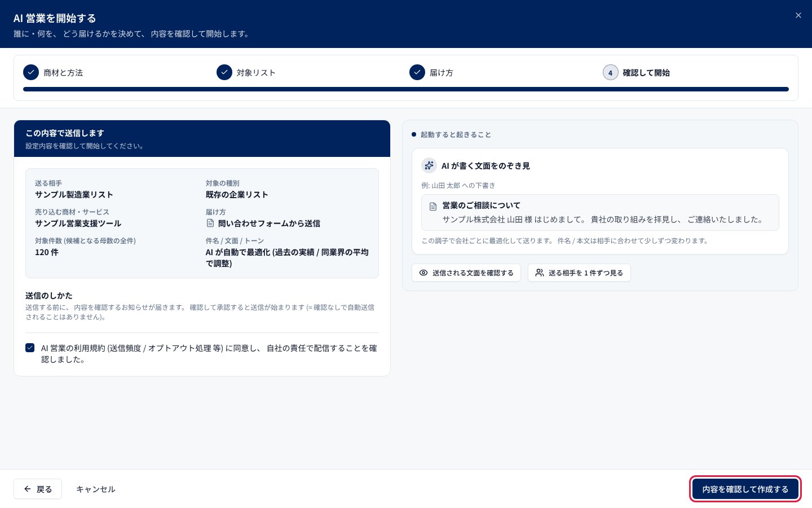The image size is (812, 508).
Task: Open 送信される文面を確認する preview
Action: pyautogui.click(x=466, y=273)
